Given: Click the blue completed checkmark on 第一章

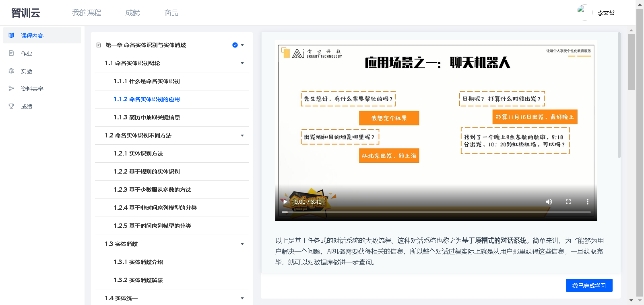Looking at the screenshot, I should [235, 45].
